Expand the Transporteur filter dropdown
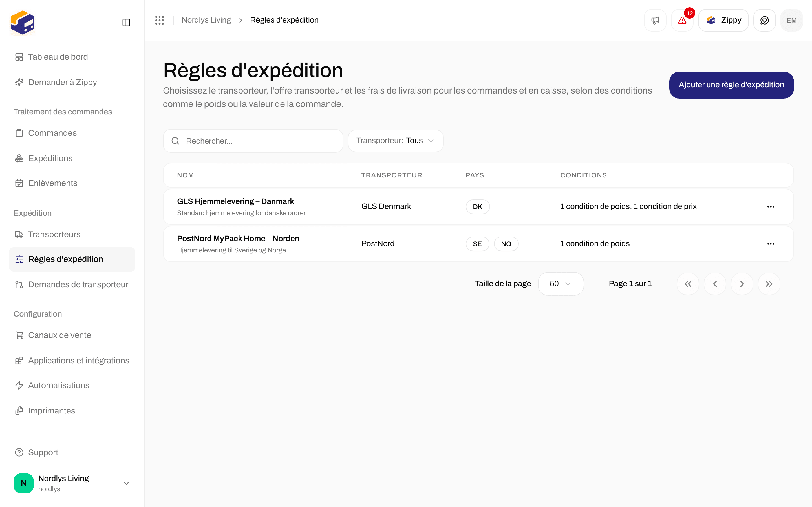This screenshot has width=812, height=507. 396,141
